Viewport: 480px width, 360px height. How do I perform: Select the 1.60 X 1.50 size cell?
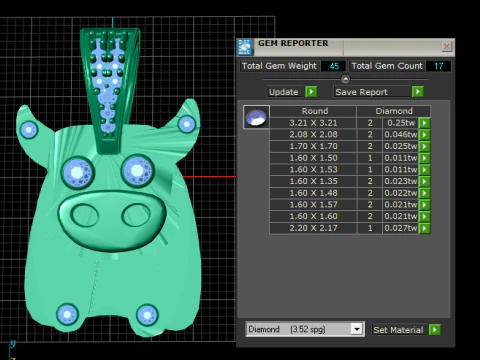(313, 158)
